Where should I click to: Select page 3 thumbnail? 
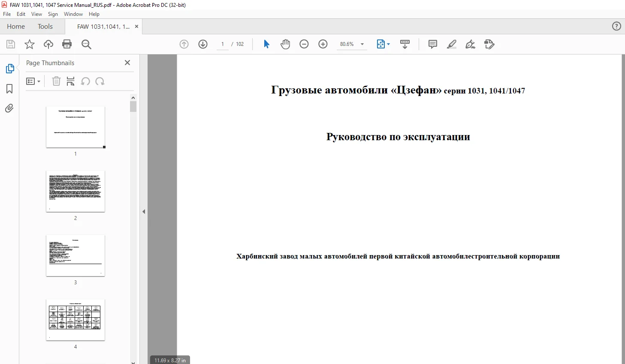coord(75,256)
